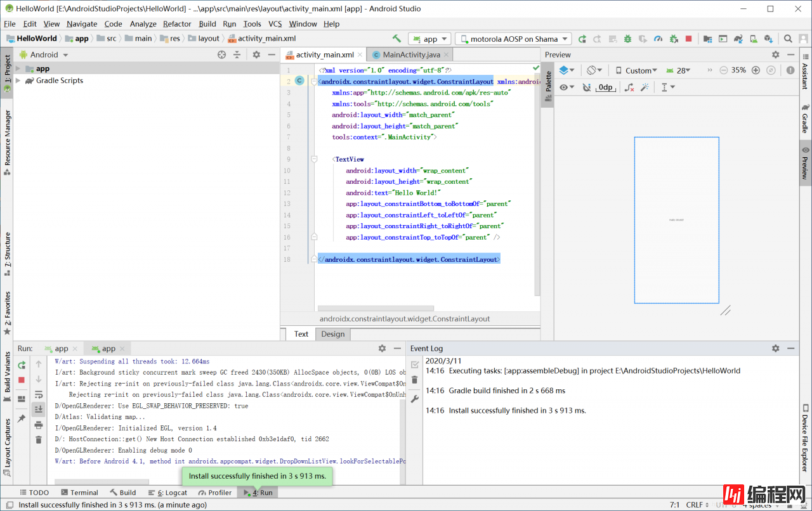Show warnings and errors icon in preview
The image size is (812, 511).
point(790,70)
